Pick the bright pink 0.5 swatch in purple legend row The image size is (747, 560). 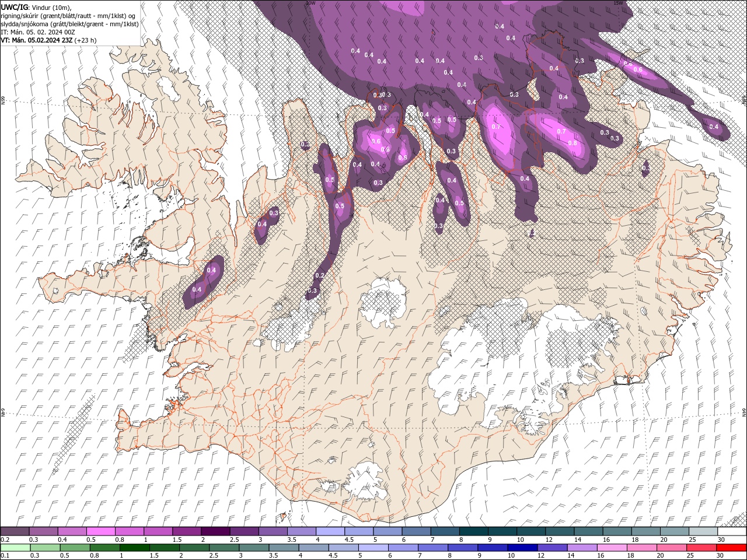(100, 531)
